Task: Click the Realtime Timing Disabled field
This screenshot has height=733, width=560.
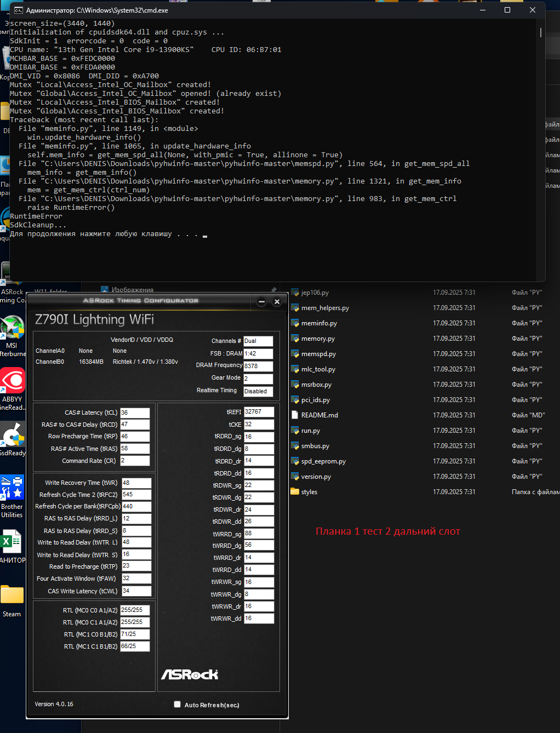Action: [x=258, y=391]
